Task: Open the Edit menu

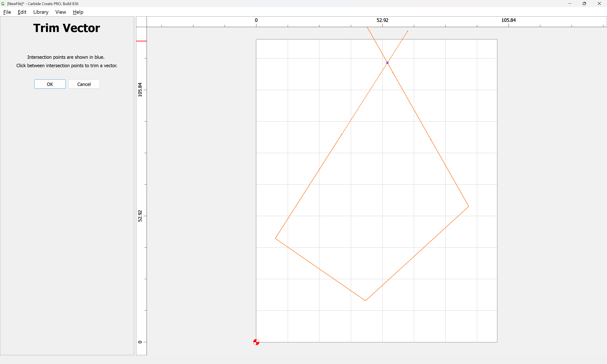Action: 22,12
